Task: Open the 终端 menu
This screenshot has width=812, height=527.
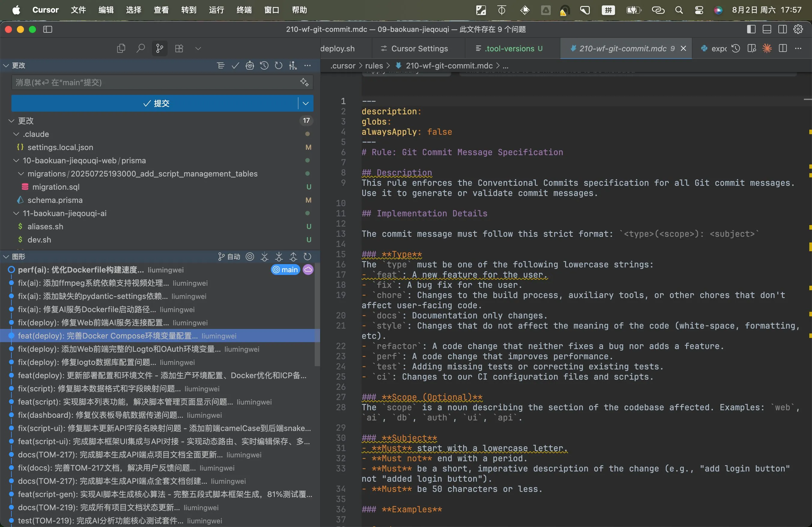Action: [x=244, y=10]
